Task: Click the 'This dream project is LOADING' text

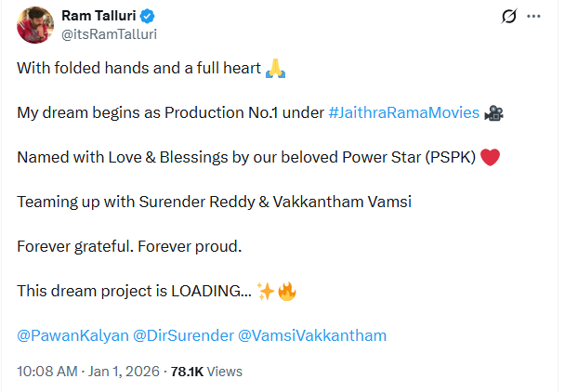Action: 133,291
